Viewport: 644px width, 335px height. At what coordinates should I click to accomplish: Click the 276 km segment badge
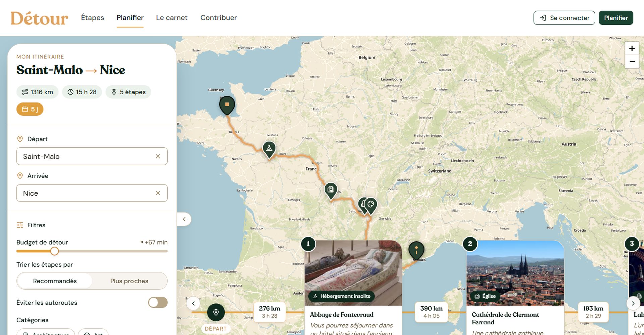click(270, 312)
